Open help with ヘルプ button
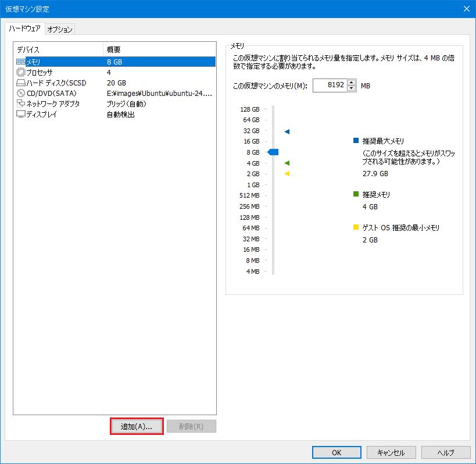Viewport: 476px width, 464px height. tap(446, 452)
